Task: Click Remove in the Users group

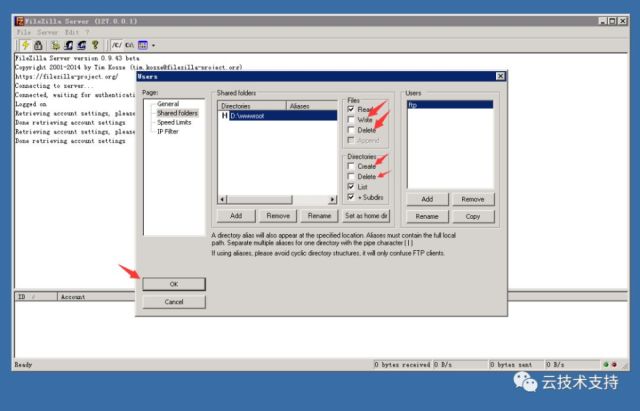Action: 473,199
